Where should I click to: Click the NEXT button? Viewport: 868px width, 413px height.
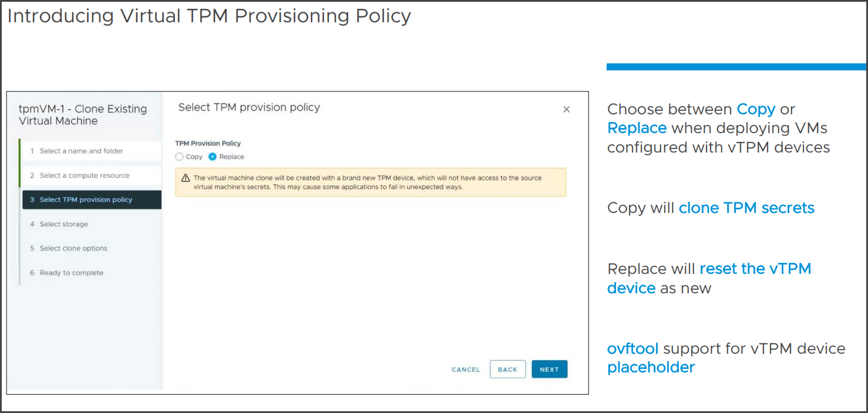pyautogui.click(x=549, y=369)
